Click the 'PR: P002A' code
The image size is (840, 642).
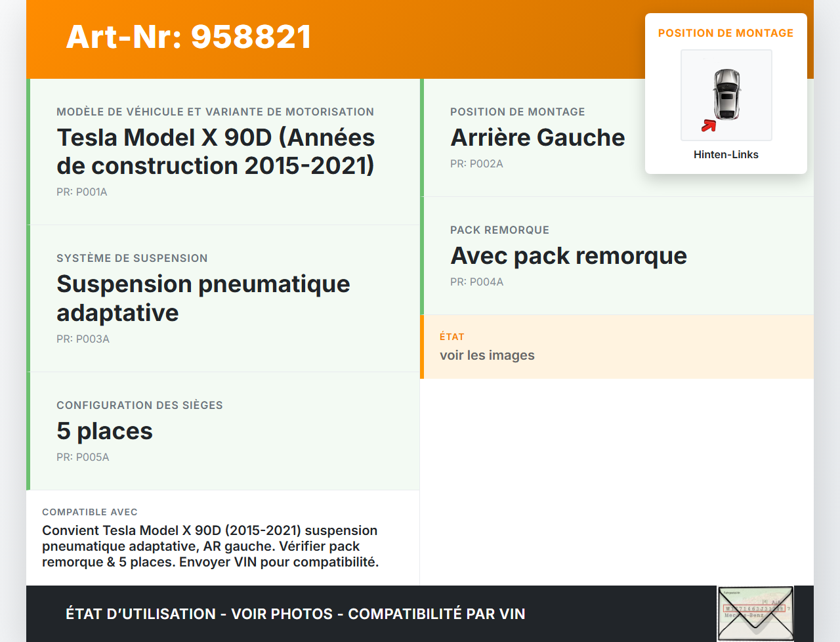pyautogui.click(x=476, y=163)
